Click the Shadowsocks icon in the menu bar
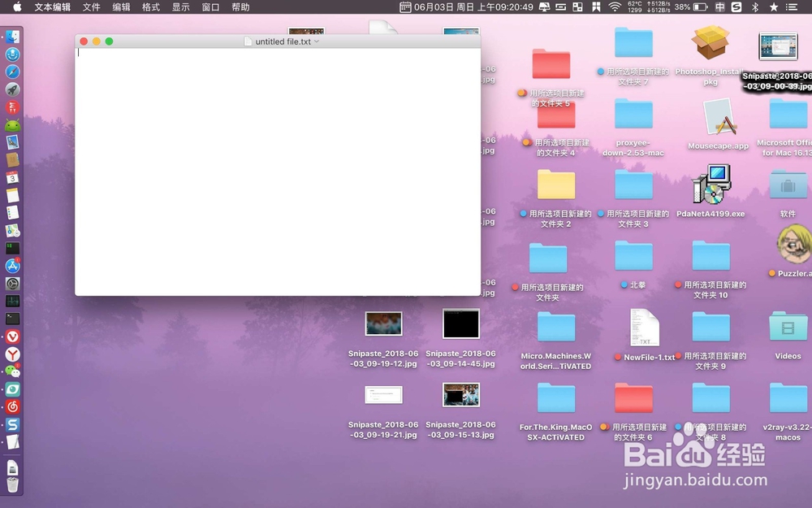 [736, 7]
